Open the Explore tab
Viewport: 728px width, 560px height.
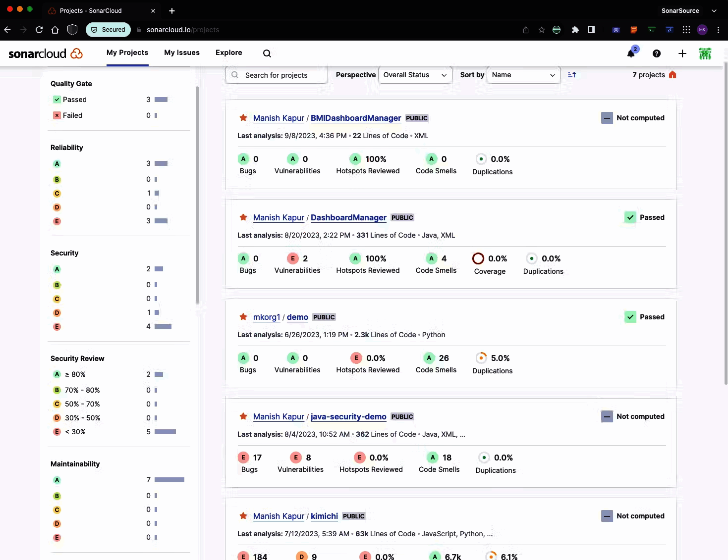[228, 52]
